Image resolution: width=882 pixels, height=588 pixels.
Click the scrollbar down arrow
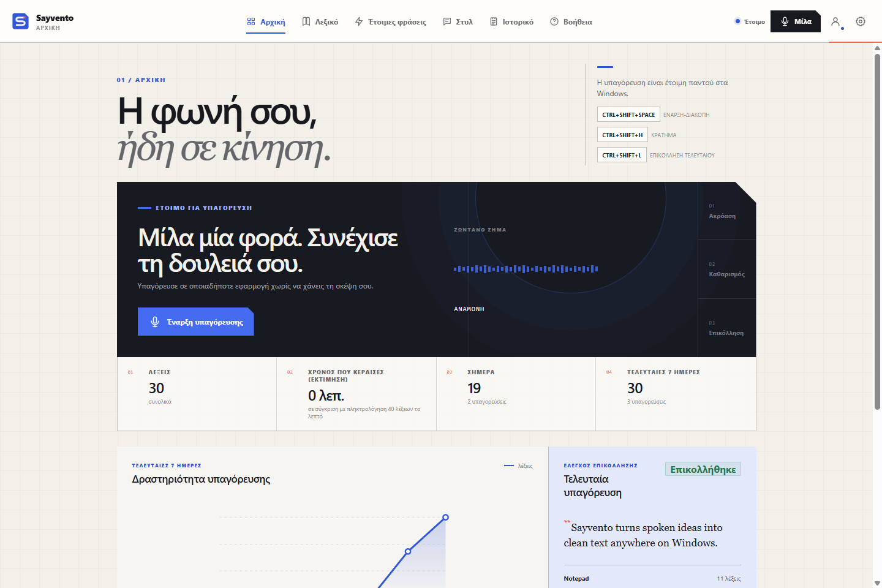pos(877,583)
